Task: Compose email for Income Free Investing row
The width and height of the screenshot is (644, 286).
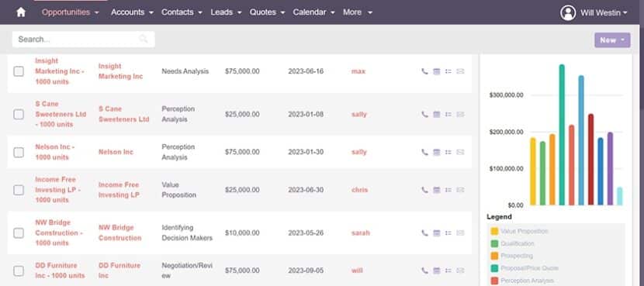Action: [x=460, y=190]
